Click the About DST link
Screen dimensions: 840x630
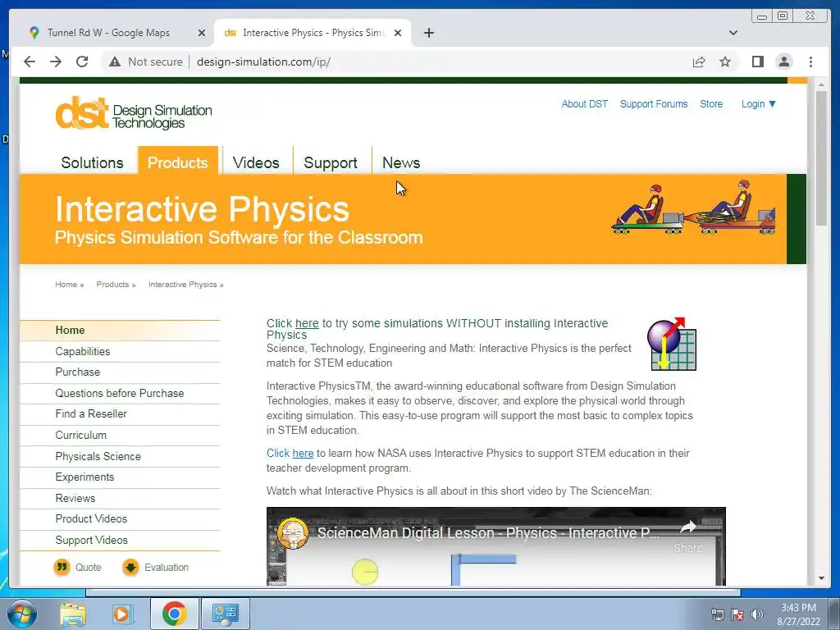click(584, 104)
